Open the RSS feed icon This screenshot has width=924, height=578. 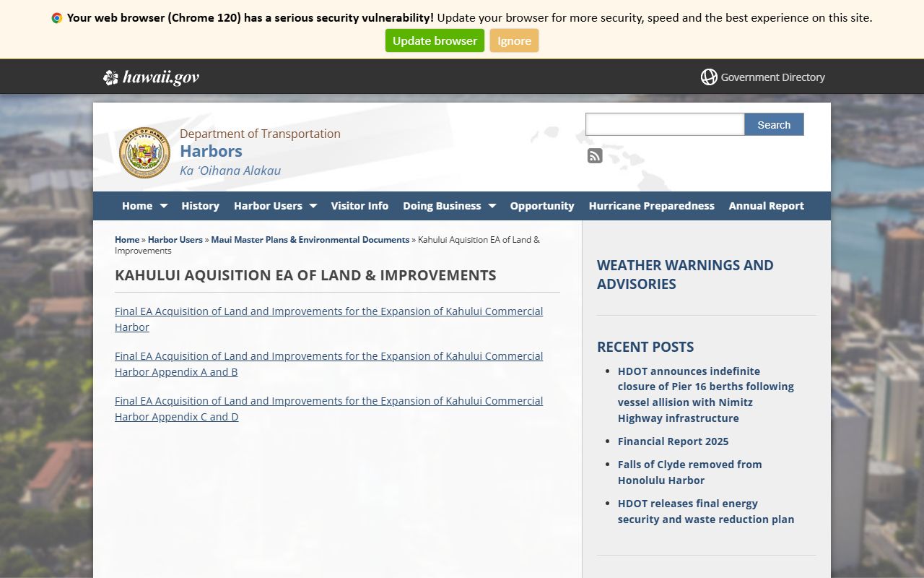coord(595,155)
